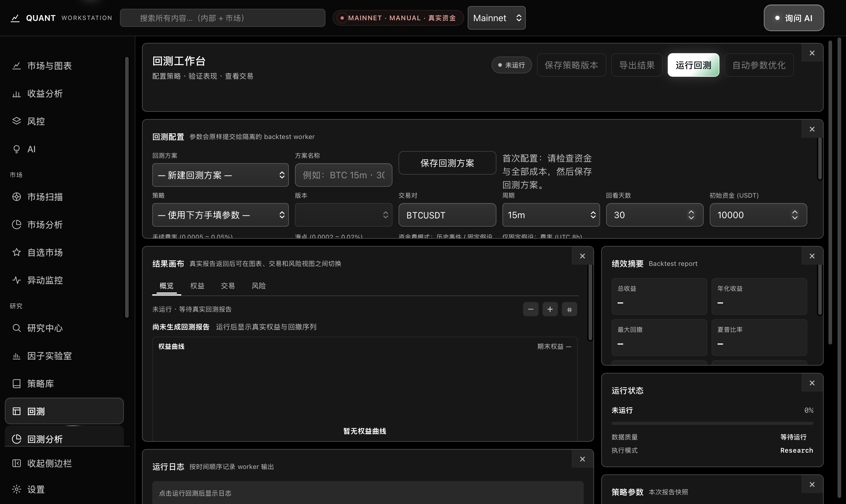Viewport: 846px width, 504px height.
Task: Click the 等待运行 data quality value
Action: 793,437
